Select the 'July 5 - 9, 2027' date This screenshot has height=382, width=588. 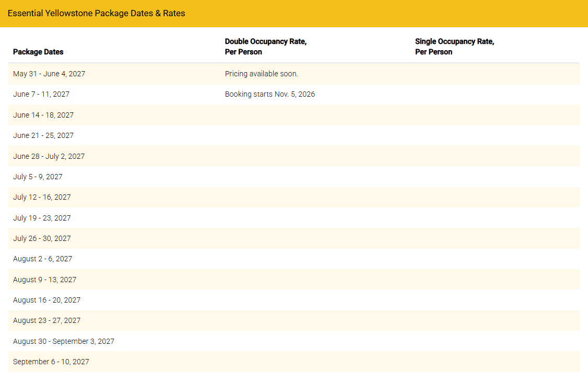click(38, 177)
